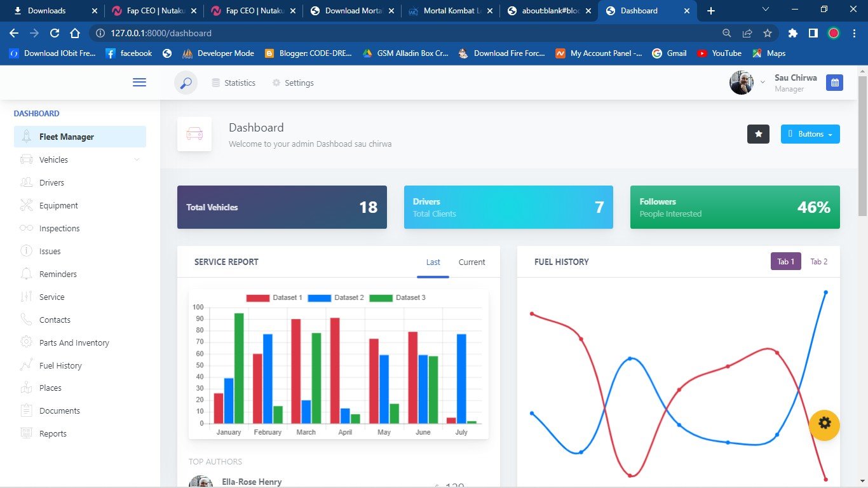Select Tab 2 in Fuel History

tap(818, 262)
